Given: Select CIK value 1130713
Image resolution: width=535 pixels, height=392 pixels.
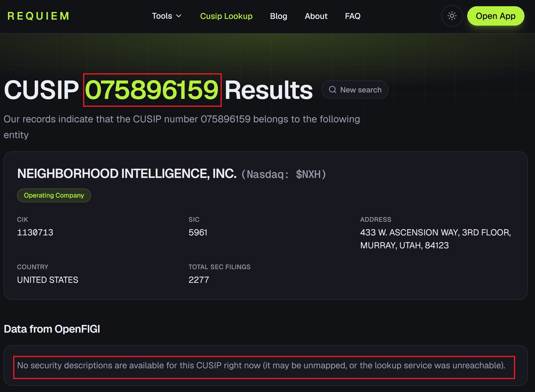Looking at the screenshot, I should click(35, 233).
